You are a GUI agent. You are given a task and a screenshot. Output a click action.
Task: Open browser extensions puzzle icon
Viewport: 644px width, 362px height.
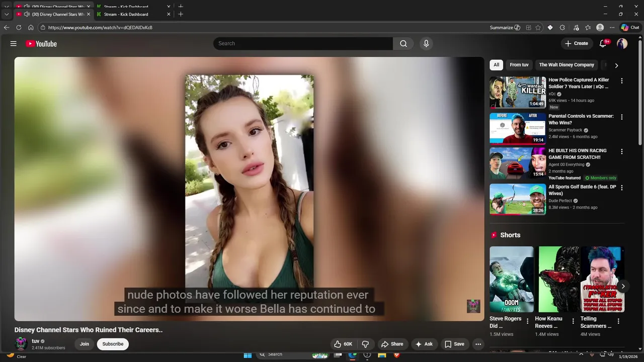click(x=562, y=28)
